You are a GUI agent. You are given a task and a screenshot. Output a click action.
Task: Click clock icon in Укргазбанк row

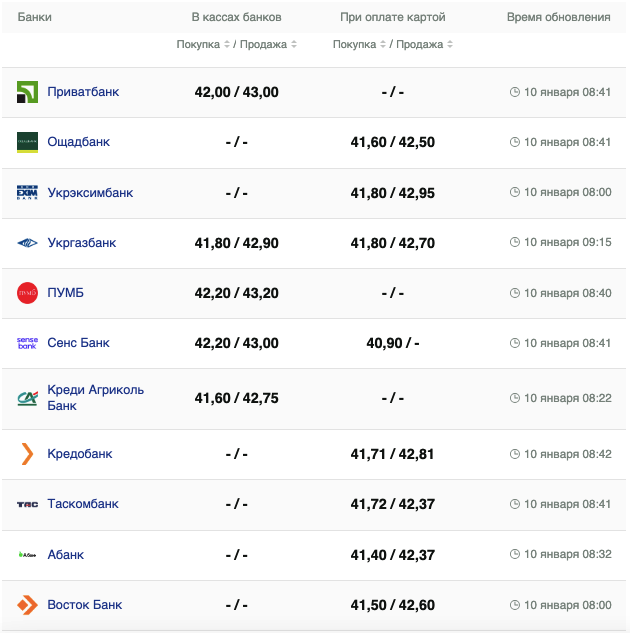[515, 243]
